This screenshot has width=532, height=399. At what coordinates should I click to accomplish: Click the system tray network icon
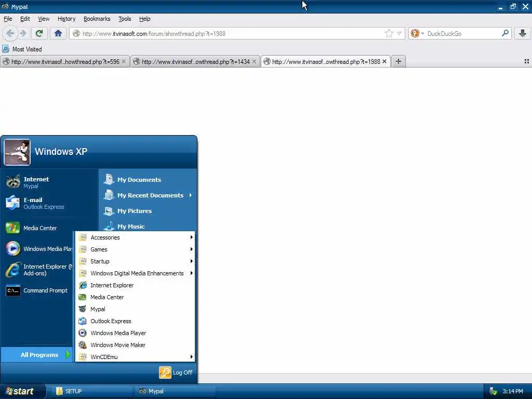493,391
